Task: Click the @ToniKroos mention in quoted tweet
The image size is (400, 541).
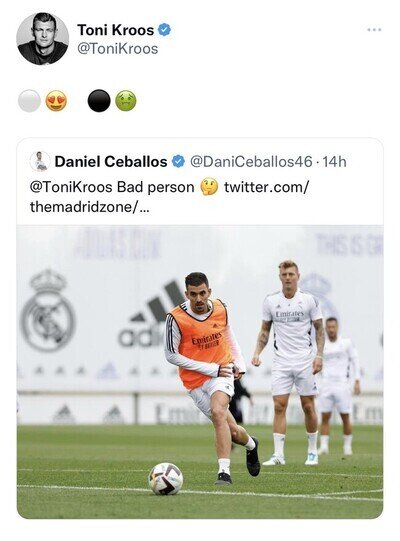Action: [71, 187]
